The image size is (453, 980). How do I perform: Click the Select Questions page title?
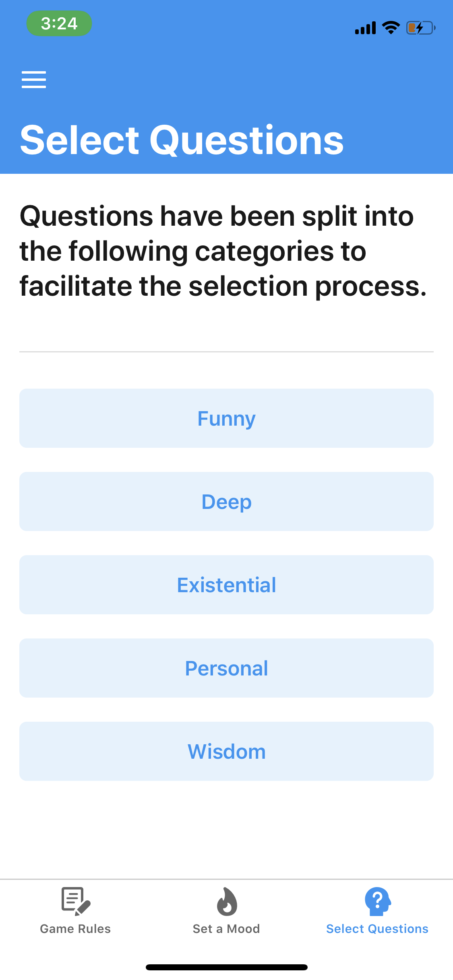pos(182,140)
